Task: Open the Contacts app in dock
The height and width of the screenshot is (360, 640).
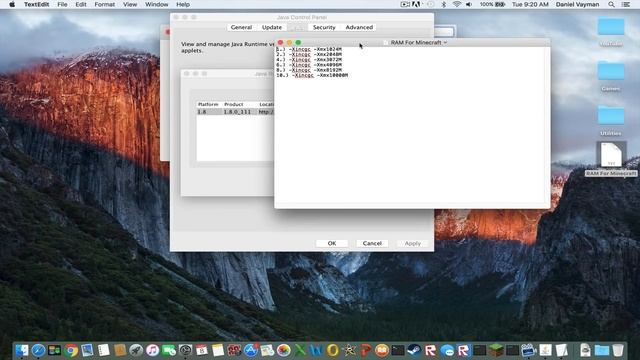Action: (x=120, y=350)
